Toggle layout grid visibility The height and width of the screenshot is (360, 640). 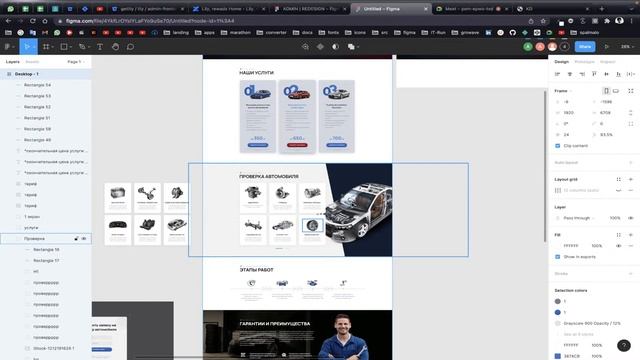pyautogui.click(x=619, y=190)
